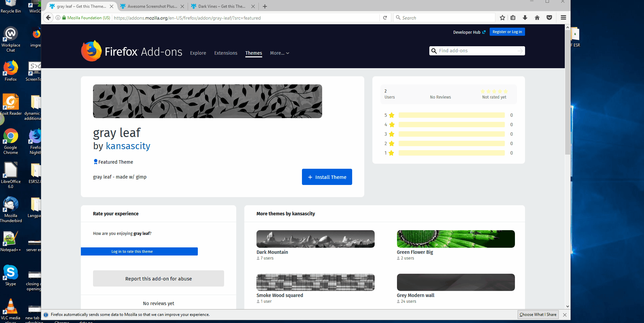Viewport: 644px width, 323px height.
Task: Click the Pocket icon in toolbar
Action: tap(549, 18)
